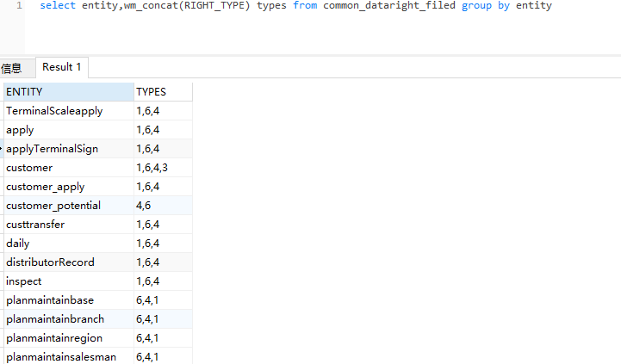
Task: Select the customer entity cell
Action: point(69,168)
